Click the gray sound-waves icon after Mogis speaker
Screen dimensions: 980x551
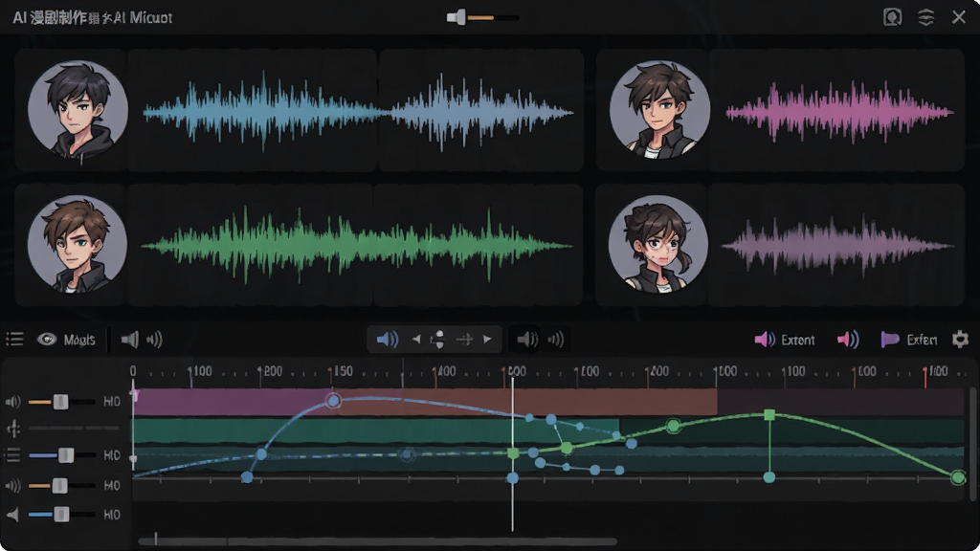(154, 340)
